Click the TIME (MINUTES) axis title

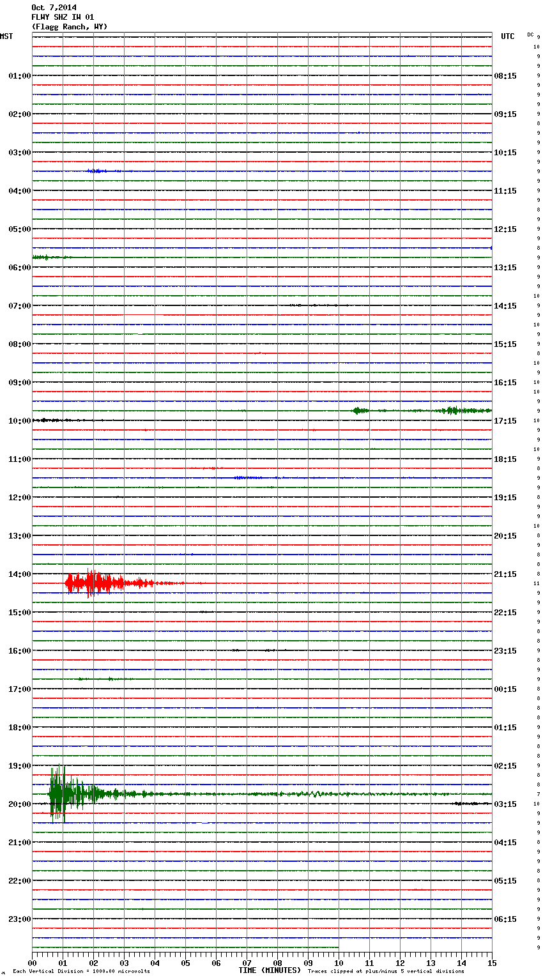coord(270,970)
